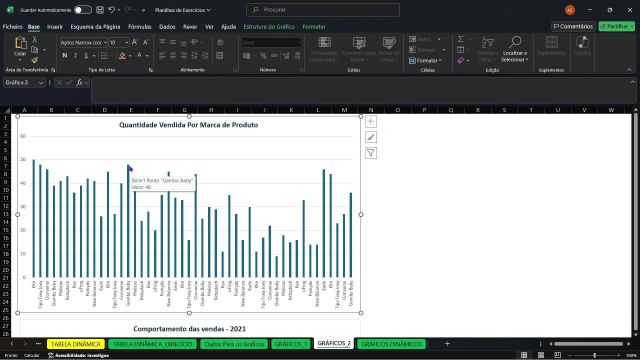Select the Format Painter brush icon
The image size is (640, 360).
[35, 60]
